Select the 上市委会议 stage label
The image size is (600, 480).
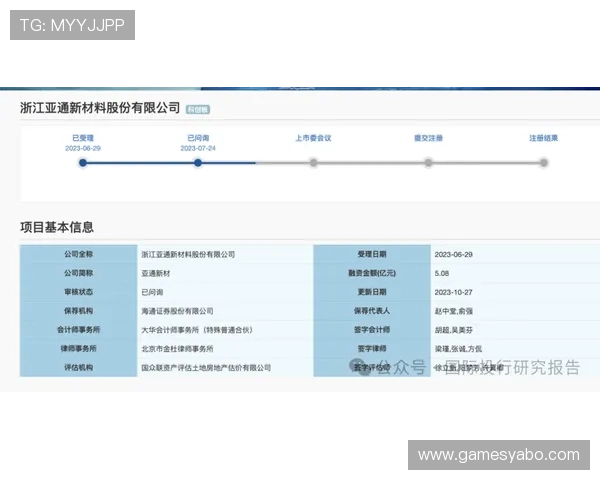coord(313,138)
